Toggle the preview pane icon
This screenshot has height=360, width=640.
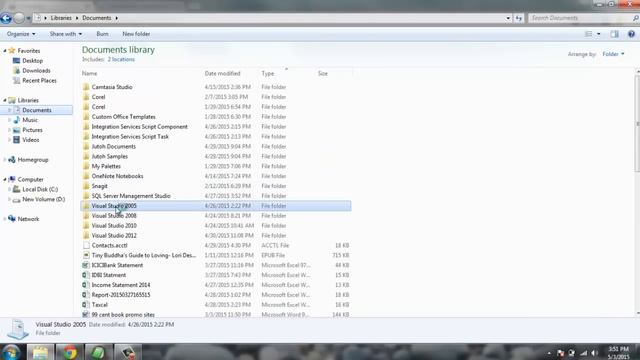(x=614, y=34)
